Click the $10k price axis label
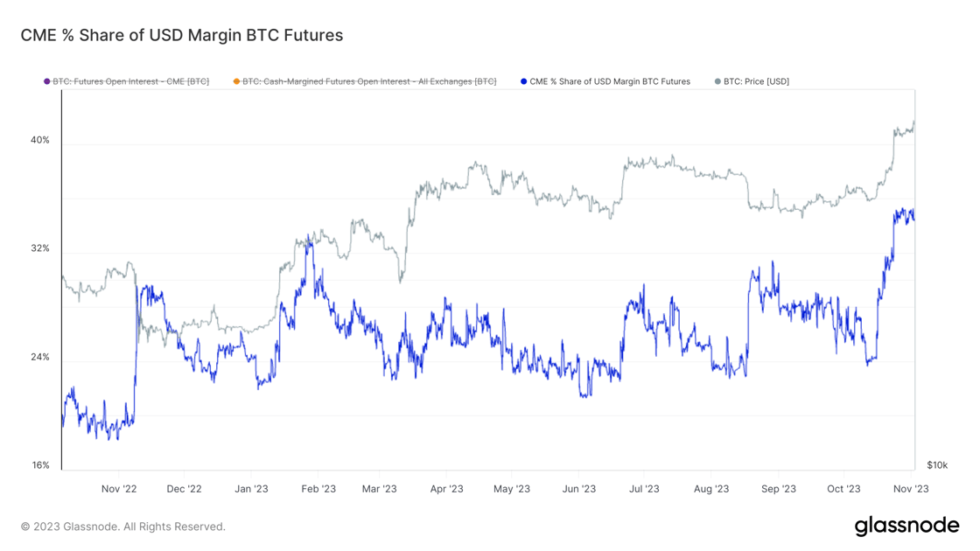Viewport: 980px width, 551px height. (937, 464)
